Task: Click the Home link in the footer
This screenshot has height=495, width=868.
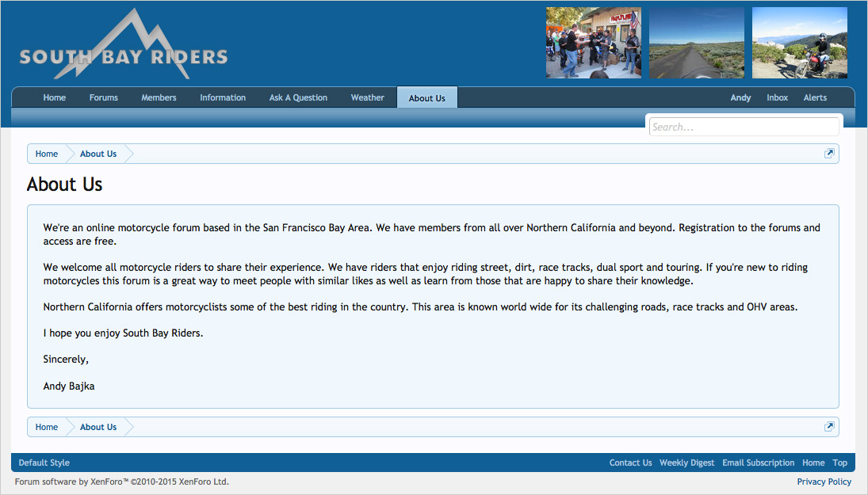Action: 813,463
